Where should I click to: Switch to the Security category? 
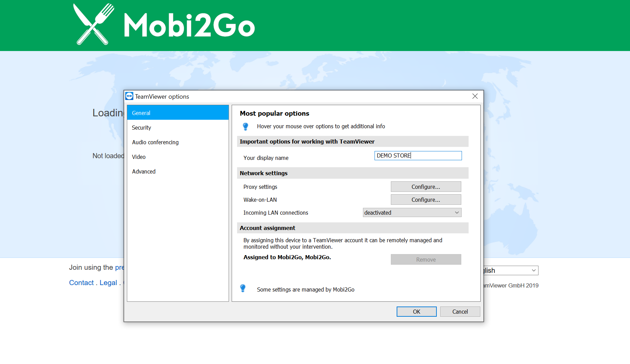click(142, 128)
